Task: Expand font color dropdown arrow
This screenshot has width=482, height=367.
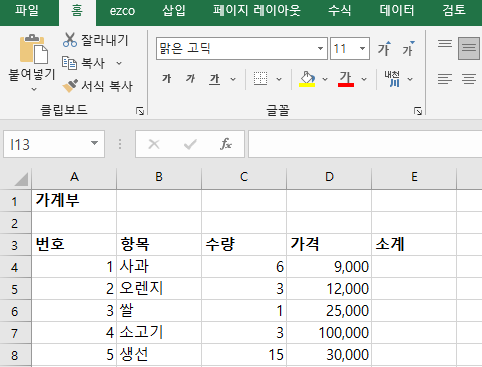Action: pyautogui.click(x=364, y=79)
